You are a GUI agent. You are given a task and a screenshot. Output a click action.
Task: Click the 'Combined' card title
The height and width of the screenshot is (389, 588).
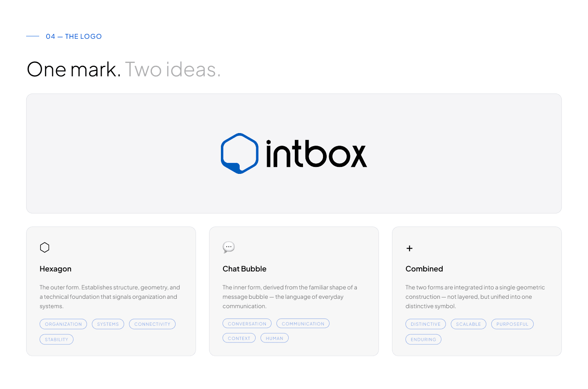point(424,269)
